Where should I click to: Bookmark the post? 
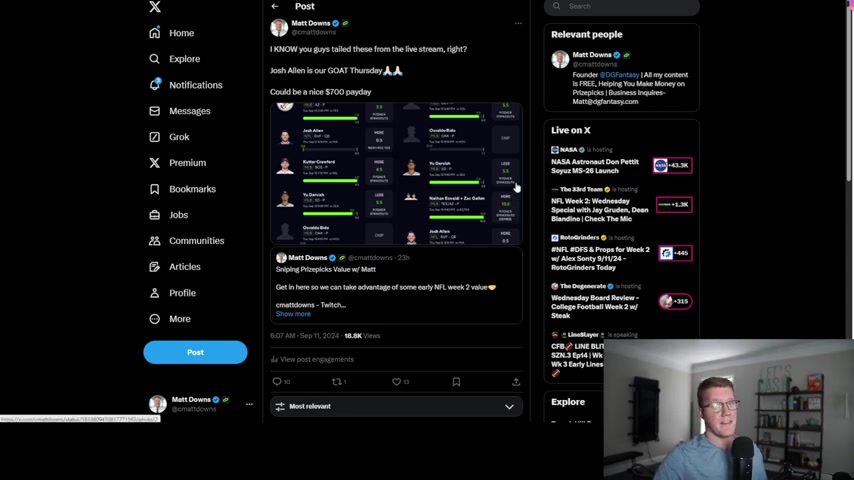[456, 381]
